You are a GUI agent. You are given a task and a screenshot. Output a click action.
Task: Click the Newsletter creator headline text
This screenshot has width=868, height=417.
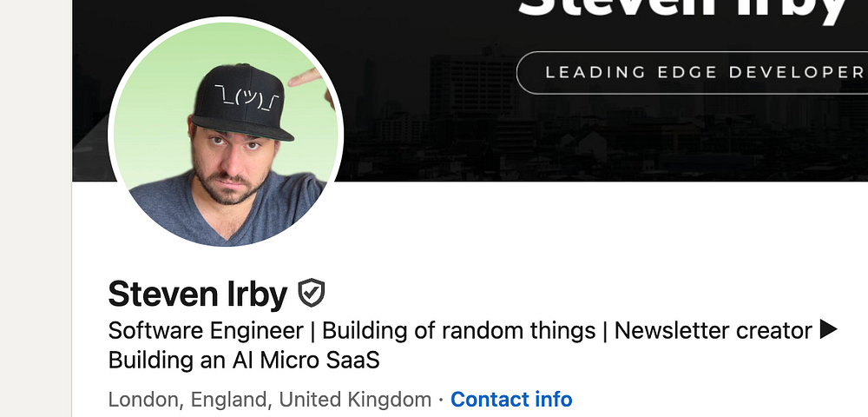[713, 331]
